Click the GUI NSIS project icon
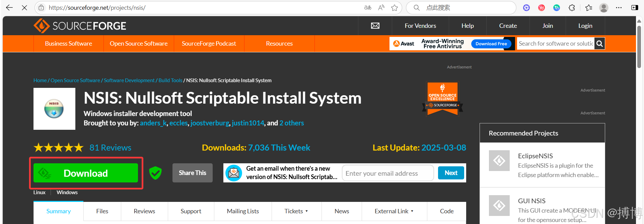Image resolution: width=644 pixels, height=224 pixels. tap(499, 205)
